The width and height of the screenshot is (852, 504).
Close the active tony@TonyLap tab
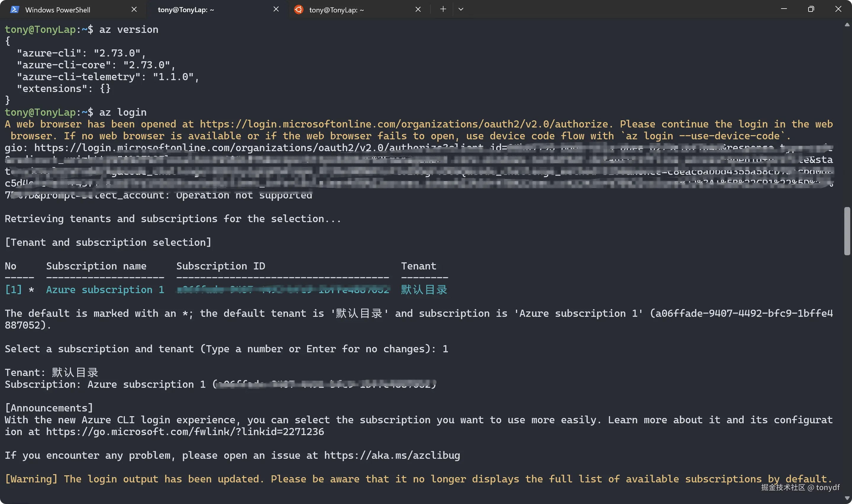click(x=276, y=9)
